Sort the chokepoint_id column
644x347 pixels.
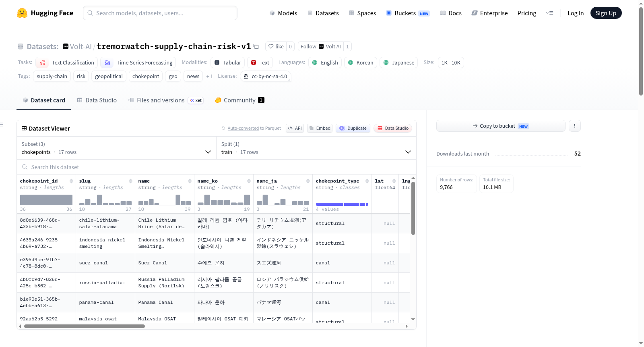pos(71,181)
